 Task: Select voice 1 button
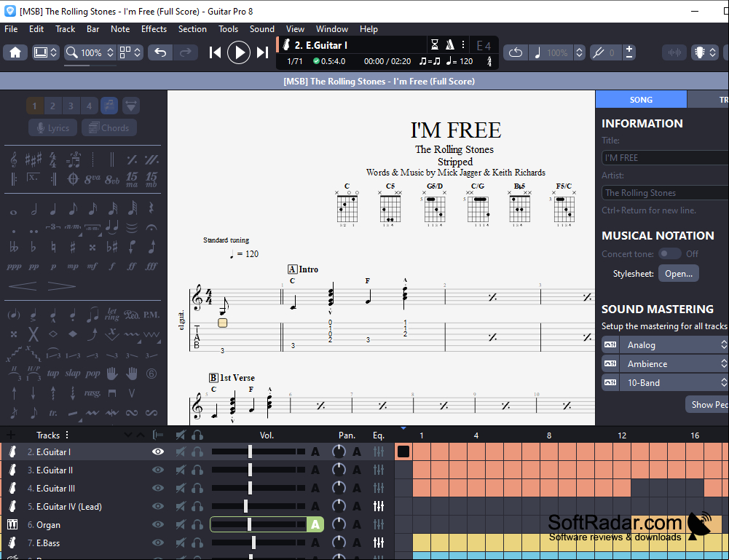click(x=34, y=106)
